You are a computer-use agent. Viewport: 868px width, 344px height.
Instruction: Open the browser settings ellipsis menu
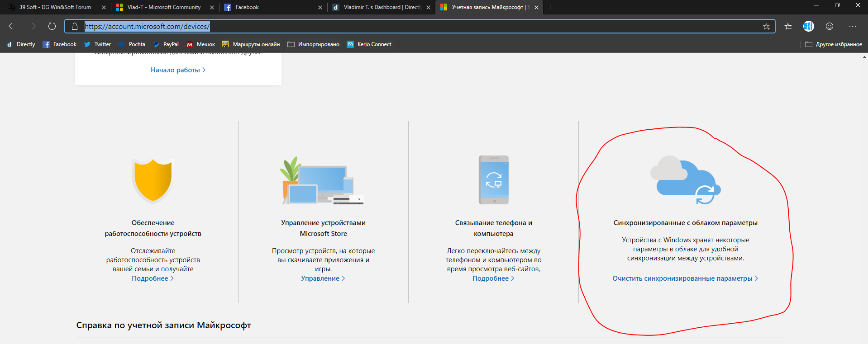[853, 26]
